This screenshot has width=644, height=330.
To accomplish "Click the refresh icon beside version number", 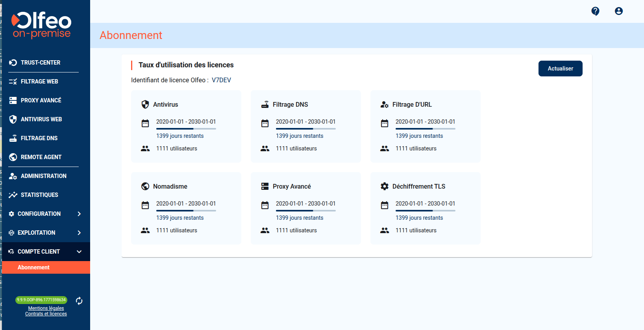I will pyautogui.click(x=79, y=301).
